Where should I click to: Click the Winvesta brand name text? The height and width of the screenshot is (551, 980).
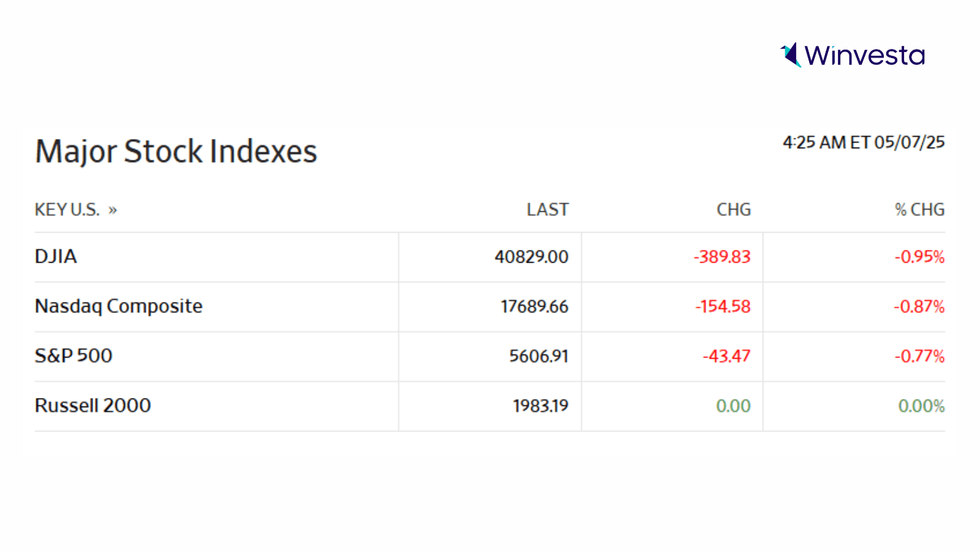865,56
